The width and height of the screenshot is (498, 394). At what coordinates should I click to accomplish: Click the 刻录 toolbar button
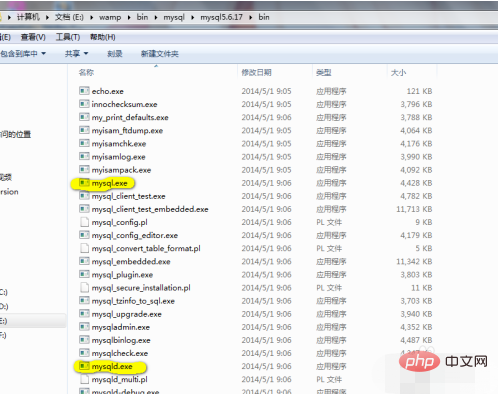pyautogui.click(x=115, y=53)
